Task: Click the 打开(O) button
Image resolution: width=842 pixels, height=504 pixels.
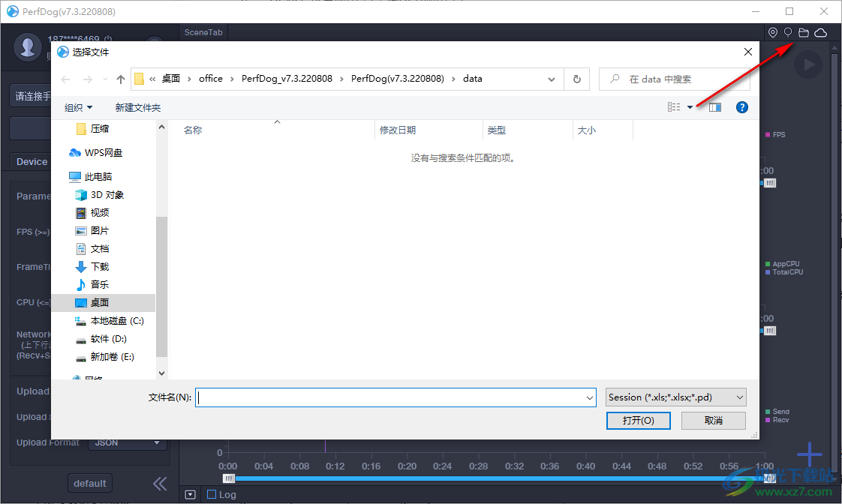Action: [639, 421]
